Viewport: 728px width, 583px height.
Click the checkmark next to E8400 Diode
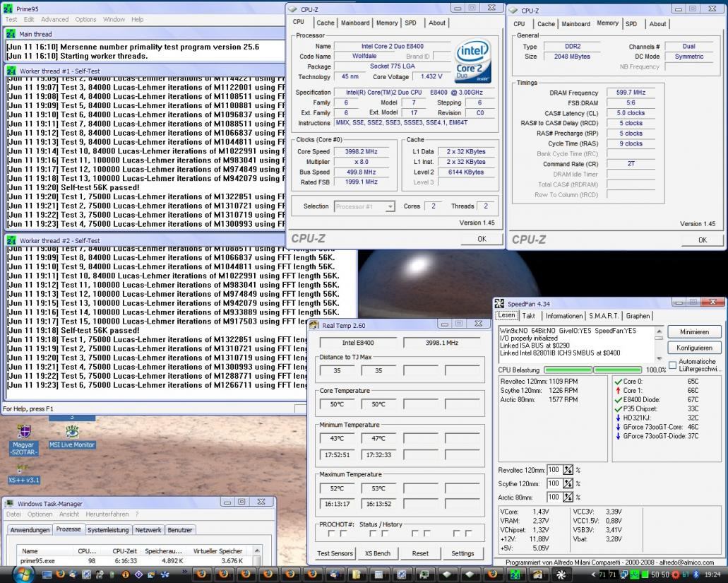click(618, 400)
